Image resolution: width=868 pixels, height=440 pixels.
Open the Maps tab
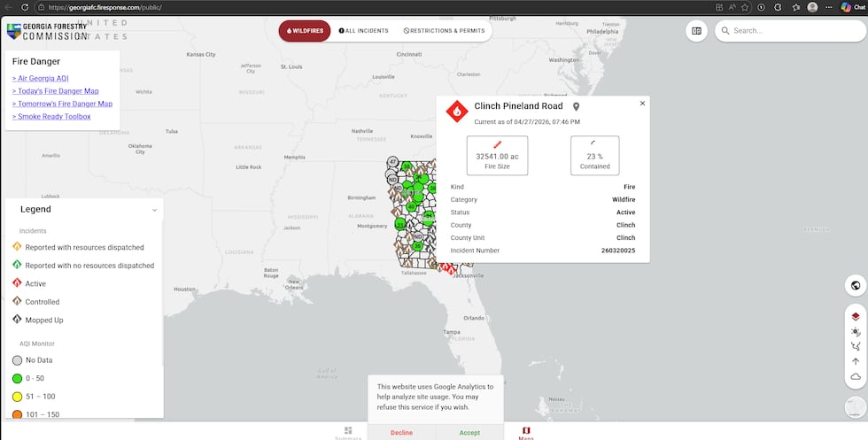click(x=525, y=432)
